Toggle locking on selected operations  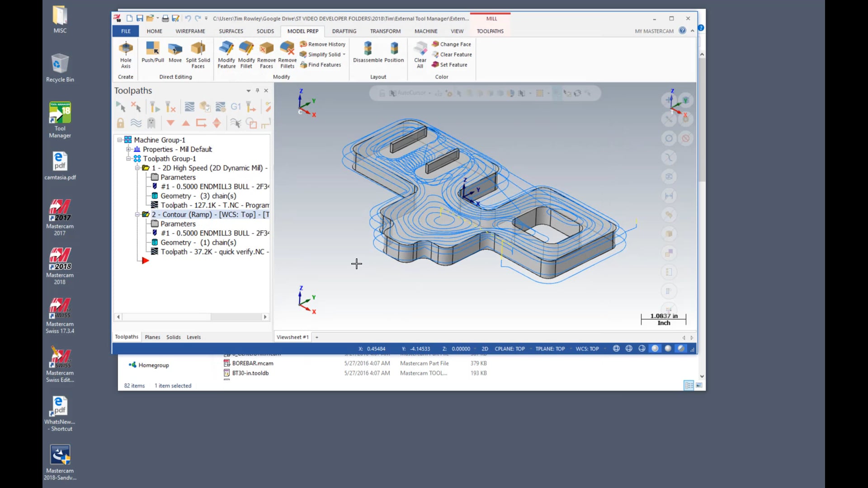click(120, 123)
